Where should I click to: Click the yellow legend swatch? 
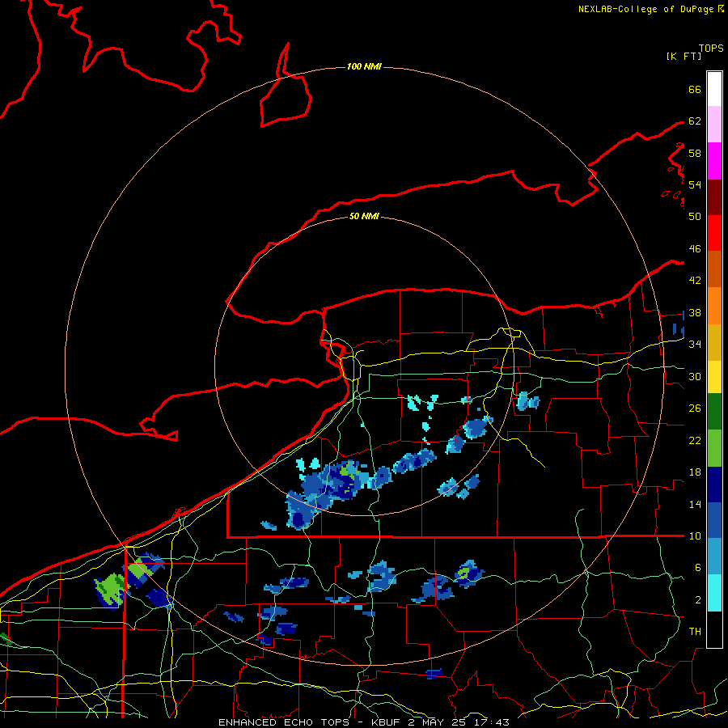[x=714, y=377]
